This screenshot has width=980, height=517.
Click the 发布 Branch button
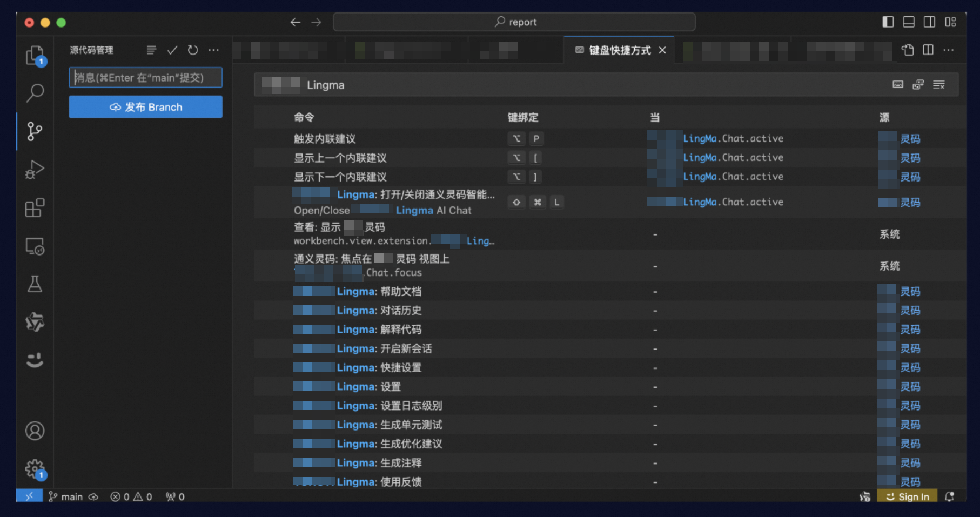click(x=146, y=107)
